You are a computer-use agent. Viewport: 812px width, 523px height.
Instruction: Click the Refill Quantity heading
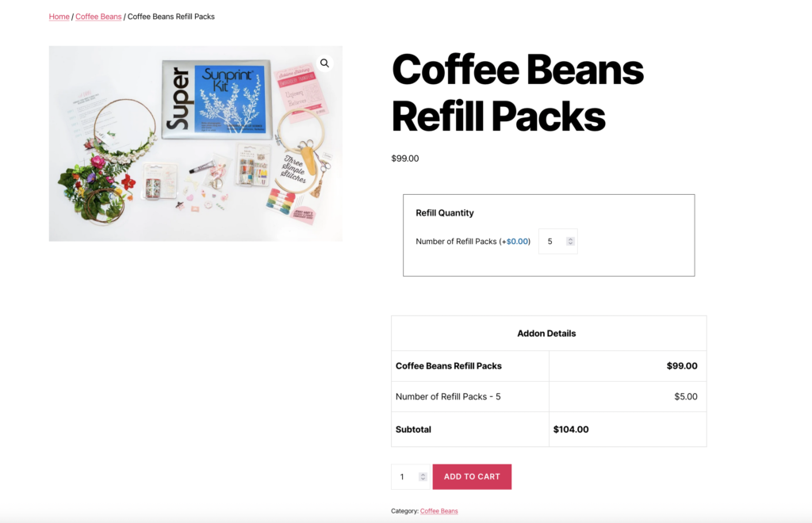click(445, 212)
